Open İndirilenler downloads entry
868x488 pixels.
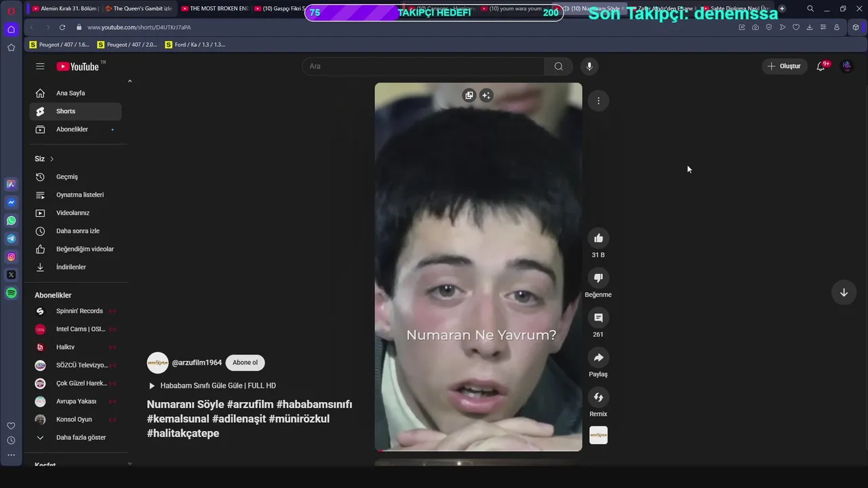(x=75, y=267)
